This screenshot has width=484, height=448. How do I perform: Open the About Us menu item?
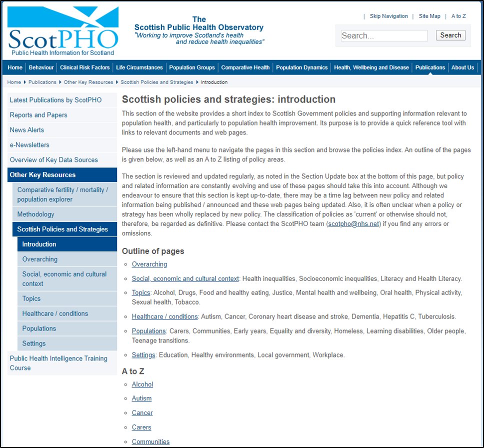[x=462, y=67]
